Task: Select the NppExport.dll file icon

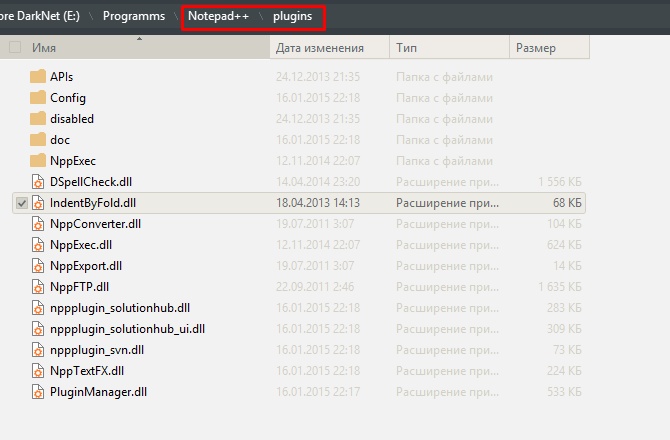Action: [38, 266]
